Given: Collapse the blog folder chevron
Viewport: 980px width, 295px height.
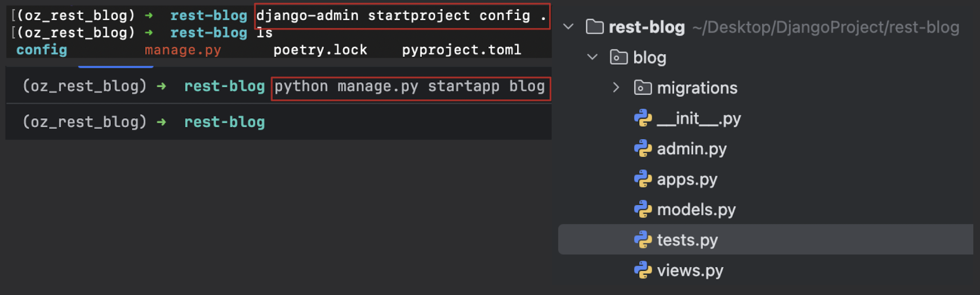Looking at the screenshot, I should pyautogui.click(x=593, y=57).
